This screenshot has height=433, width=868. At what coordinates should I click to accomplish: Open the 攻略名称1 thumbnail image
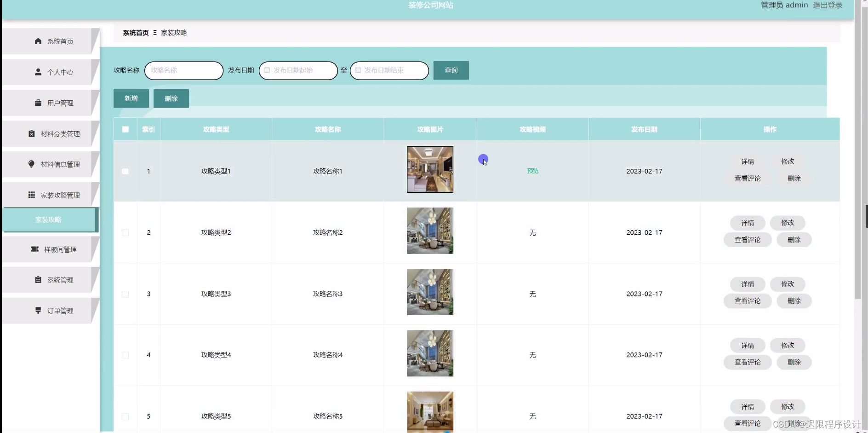click(430, 169)
